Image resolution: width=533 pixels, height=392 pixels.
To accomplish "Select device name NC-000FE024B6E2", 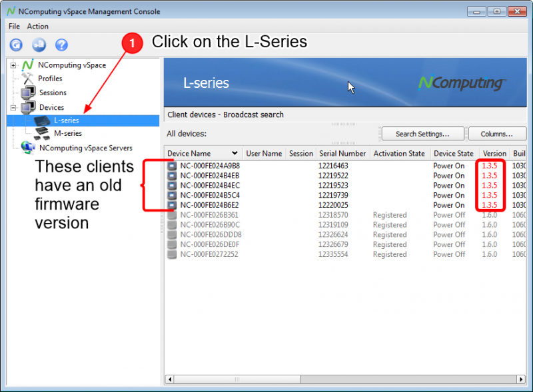I will pos(209,205).
